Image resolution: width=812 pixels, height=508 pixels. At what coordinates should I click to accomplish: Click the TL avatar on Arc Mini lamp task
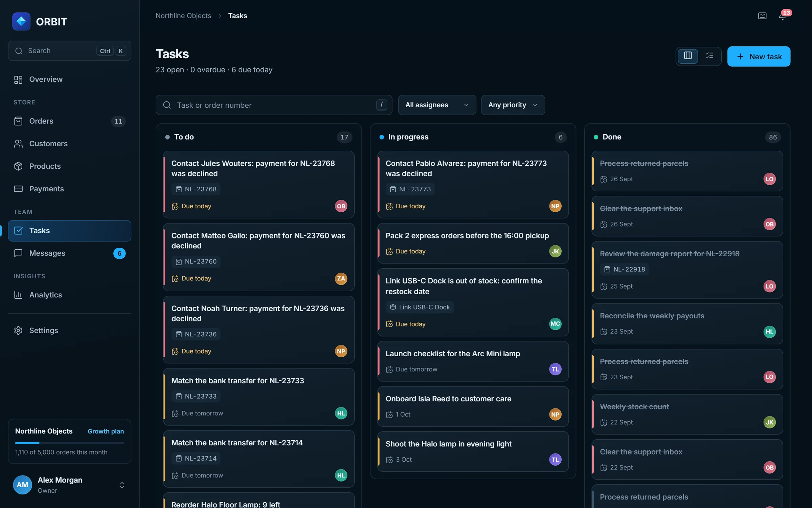[555, 369]
